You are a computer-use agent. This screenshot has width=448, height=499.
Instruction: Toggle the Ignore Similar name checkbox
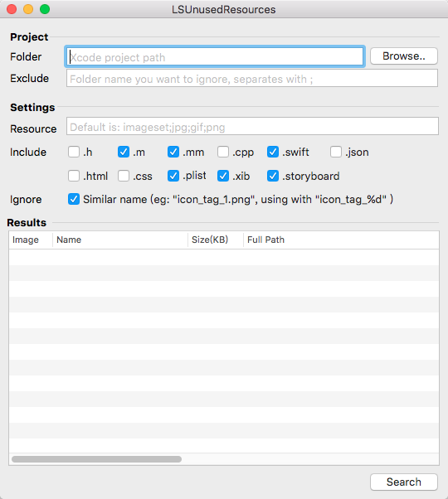point(74,199)
